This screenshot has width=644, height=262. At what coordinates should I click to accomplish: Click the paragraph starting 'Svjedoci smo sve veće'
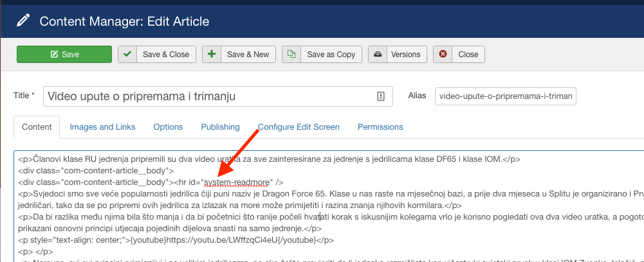click(331, 199)
